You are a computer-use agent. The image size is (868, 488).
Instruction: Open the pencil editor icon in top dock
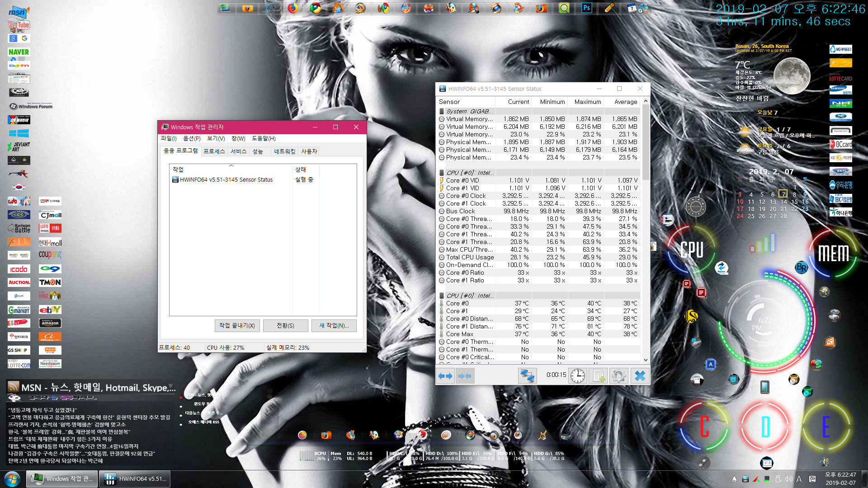pos(609,8)
